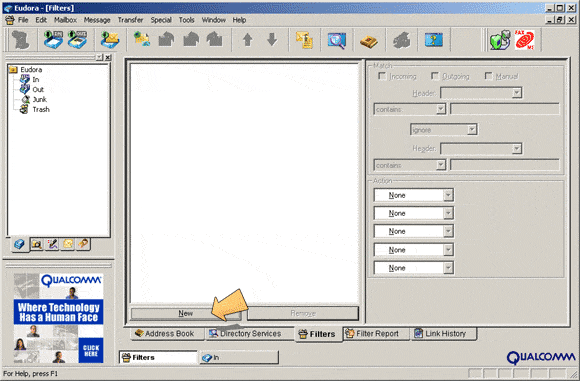Click the New filter button
Image resolution: width=580 pixels, height=381 pixels.
[185, 313]
